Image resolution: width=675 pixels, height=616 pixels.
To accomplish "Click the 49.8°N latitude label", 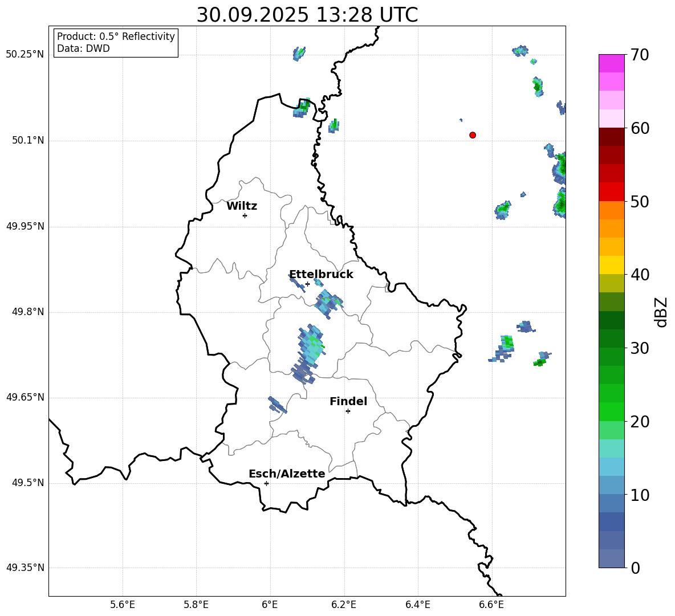I will click(x=28, y=312).
